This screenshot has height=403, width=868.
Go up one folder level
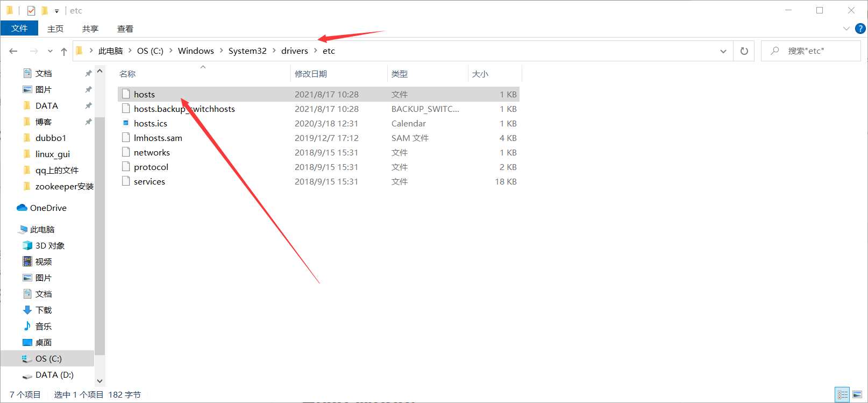click(x=64, y=51)
